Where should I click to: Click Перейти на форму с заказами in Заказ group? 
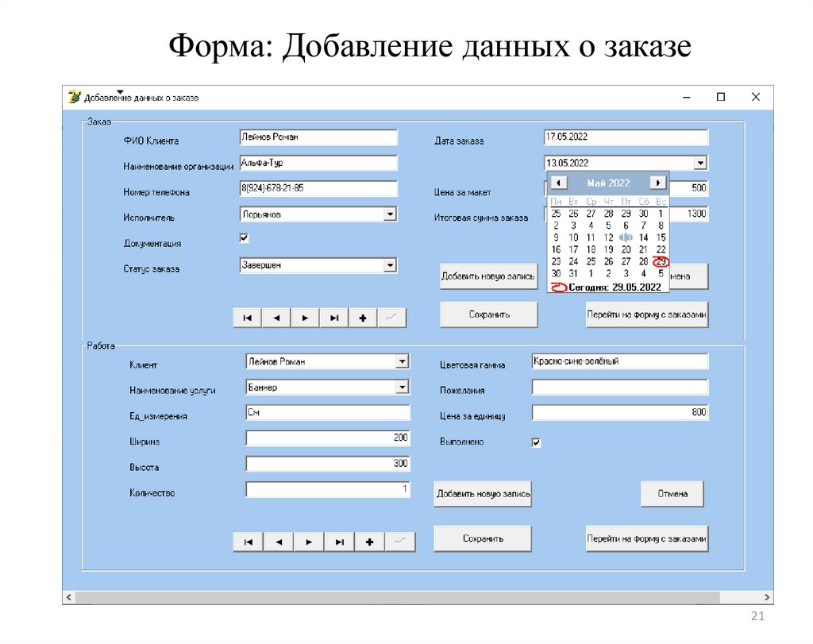(646, 314)
